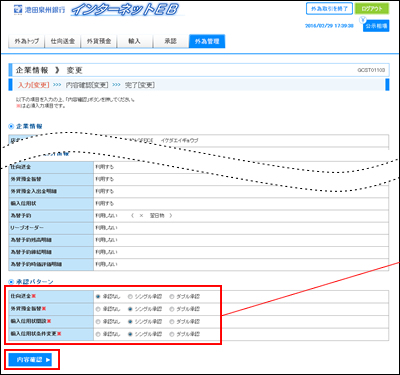
Task: Go to the 輸入 tab
Action: coord(134,41)
